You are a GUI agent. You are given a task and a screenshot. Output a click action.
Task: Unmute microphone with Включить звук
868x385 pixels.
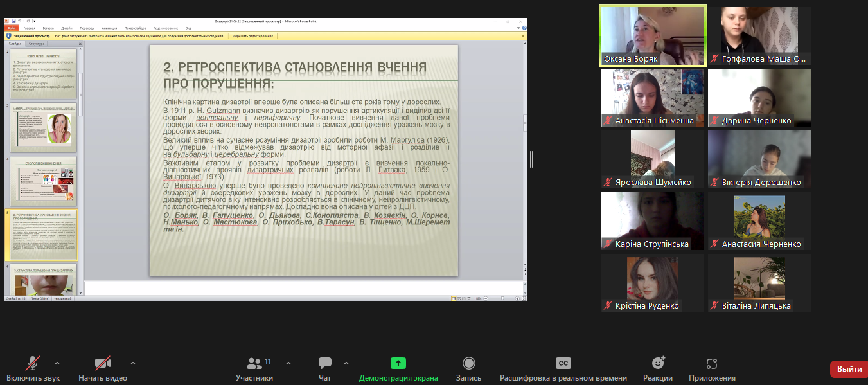[x=32, y=364]
